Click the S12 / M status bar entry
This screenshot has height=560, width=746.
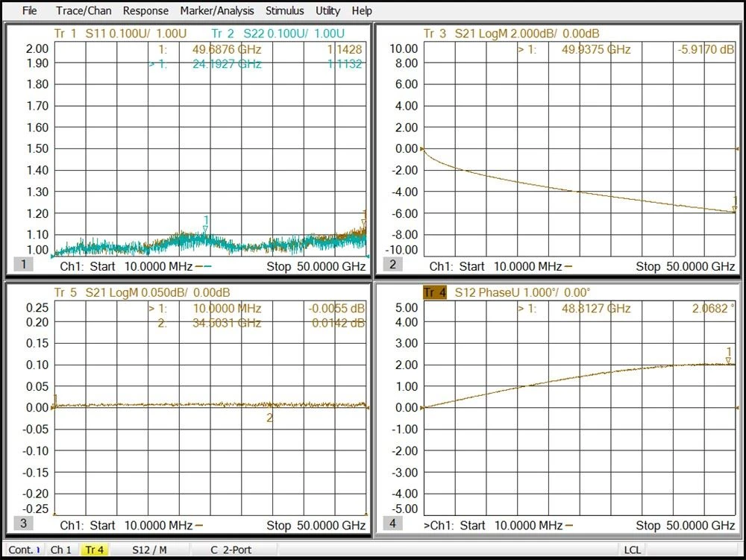(149, 550)
